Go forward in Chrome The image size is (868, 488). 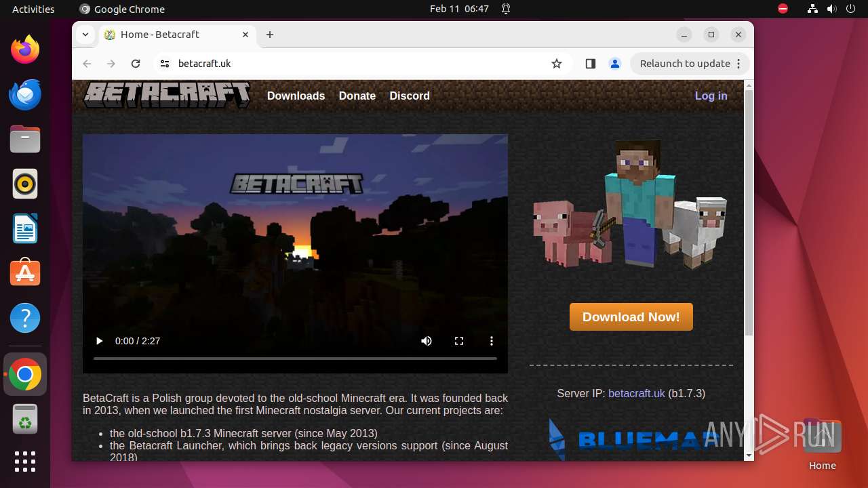click(111, 64)
